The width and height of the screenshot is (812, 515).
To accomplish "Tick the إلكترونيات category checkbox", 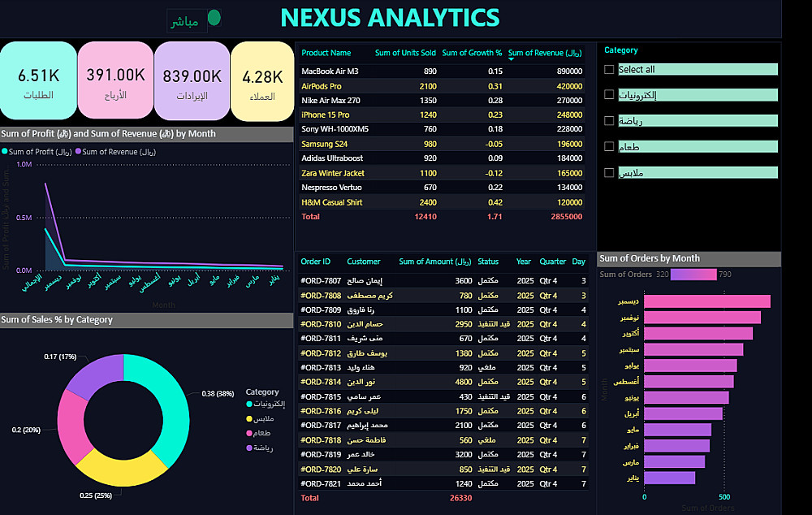I will [x=609, y=94].
